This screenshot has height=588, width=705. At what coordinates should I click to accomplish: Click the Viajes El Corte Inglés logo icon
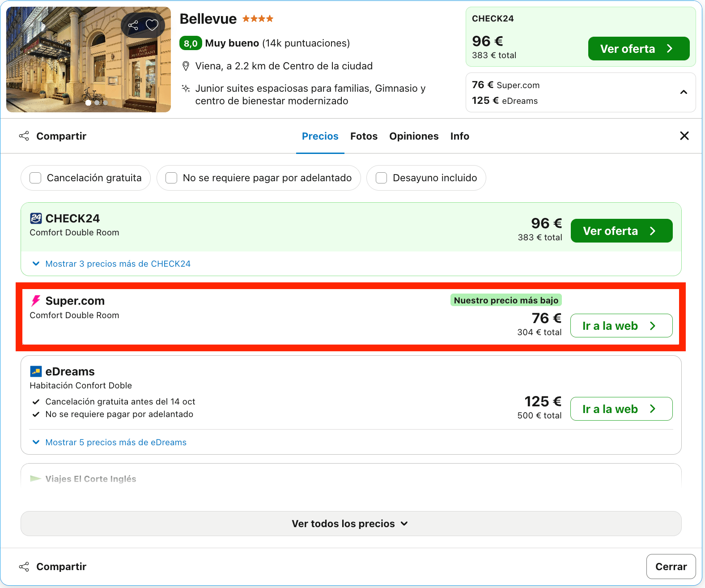coord(35,479)
